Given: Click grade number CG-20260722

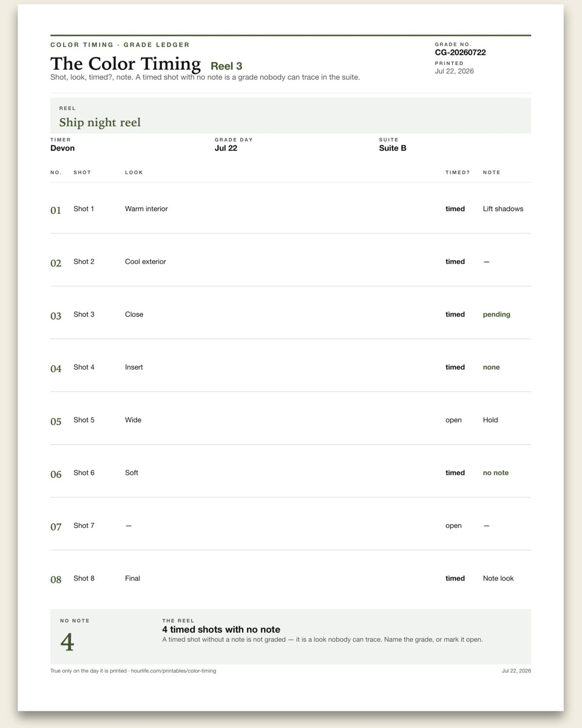Looking at the screenshot, I should (460, 52).
